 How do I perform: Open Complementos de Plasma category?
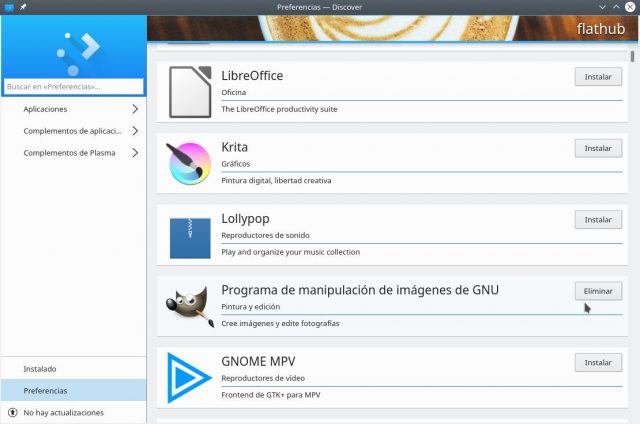pos(73,153)
